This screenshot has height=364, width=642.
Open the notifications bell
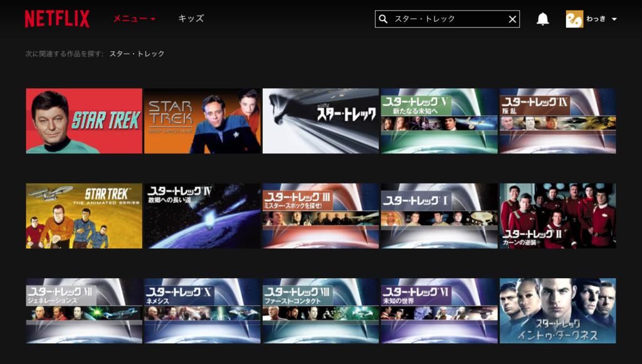[542, 19]
